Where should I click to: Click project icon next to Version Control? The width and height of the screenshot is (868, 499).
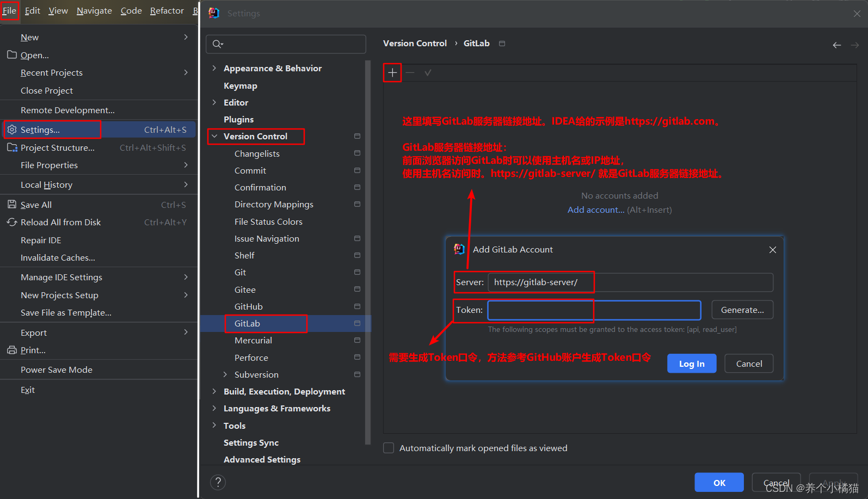(x=357, y=136)
